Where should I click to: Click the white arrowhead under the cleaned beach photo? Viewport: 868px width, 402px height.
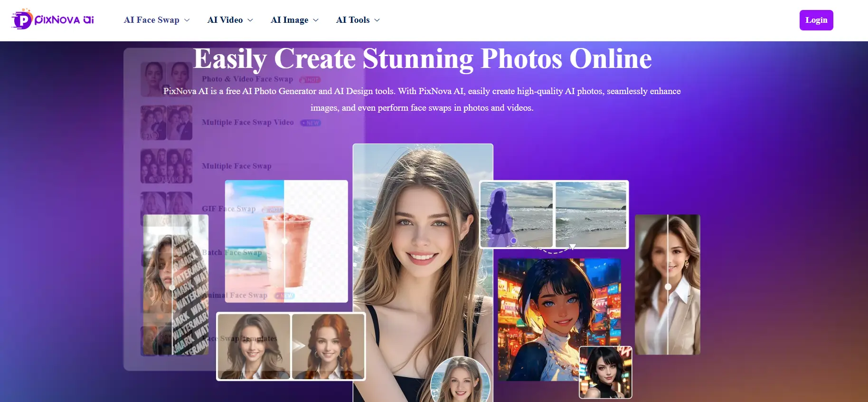click(573, 247)
